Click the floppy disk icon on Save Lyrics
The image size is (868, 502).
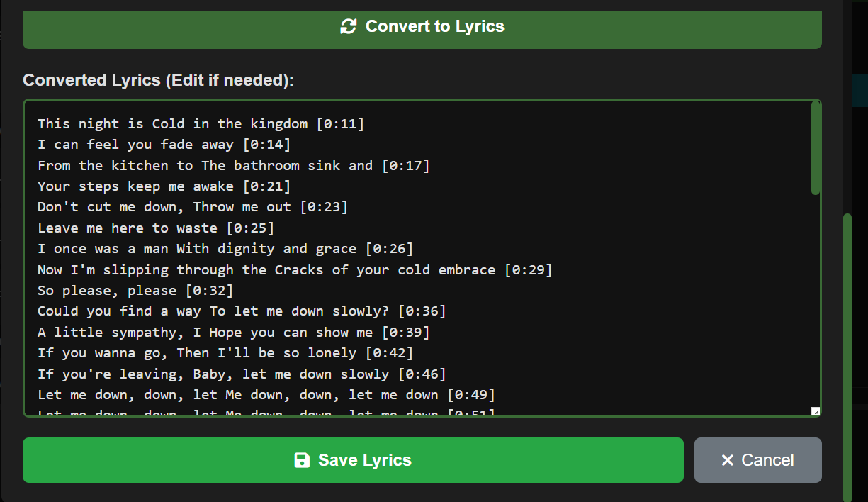point(302,460)
